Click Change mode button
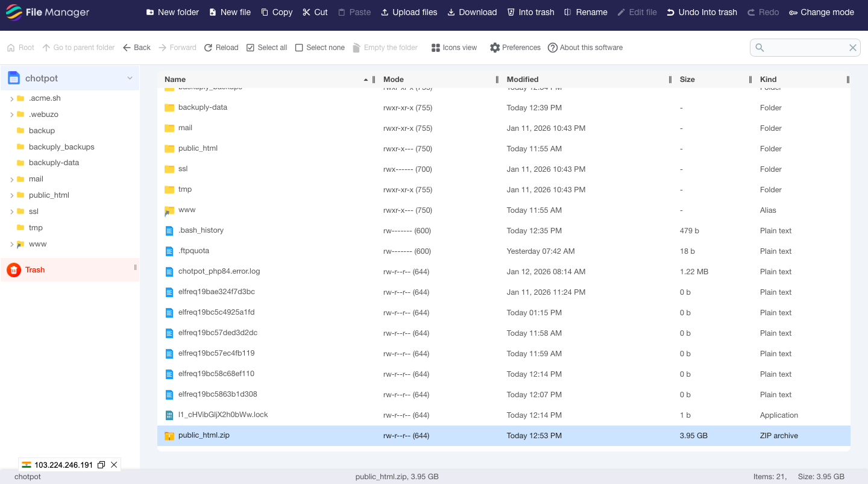Image resolution: width=868 pixels, height=484 pixels. coord(821,12)
